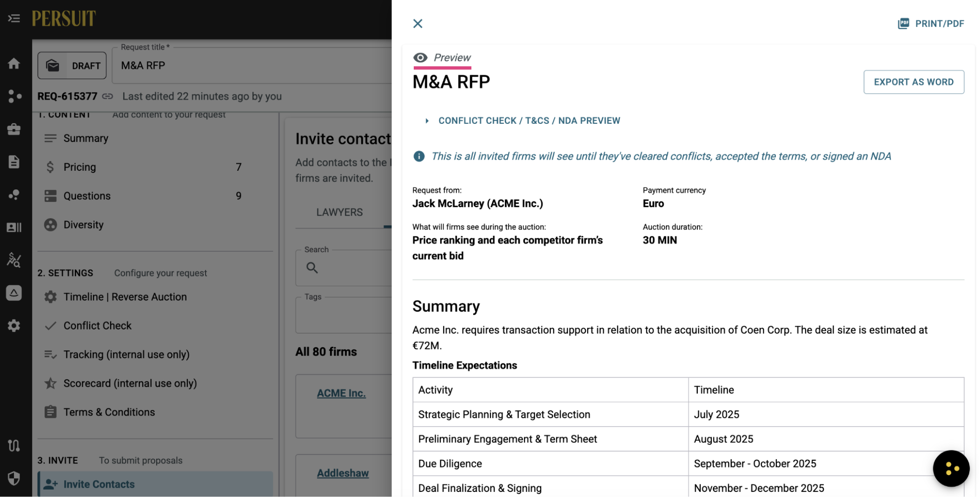Click the Search contacts field
This screenshot has height=497, width=980.
tap(344, 268)
